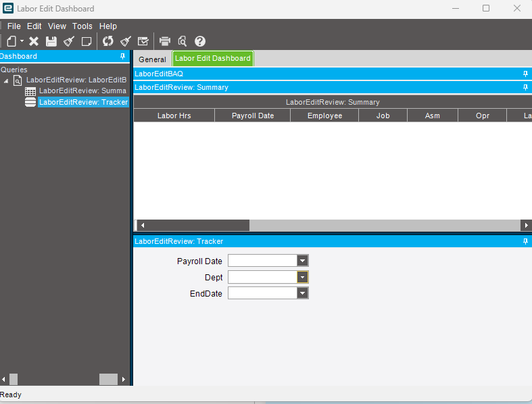Switch to the General tab
This screenshot has width=532, height=404.
[152, 59]
